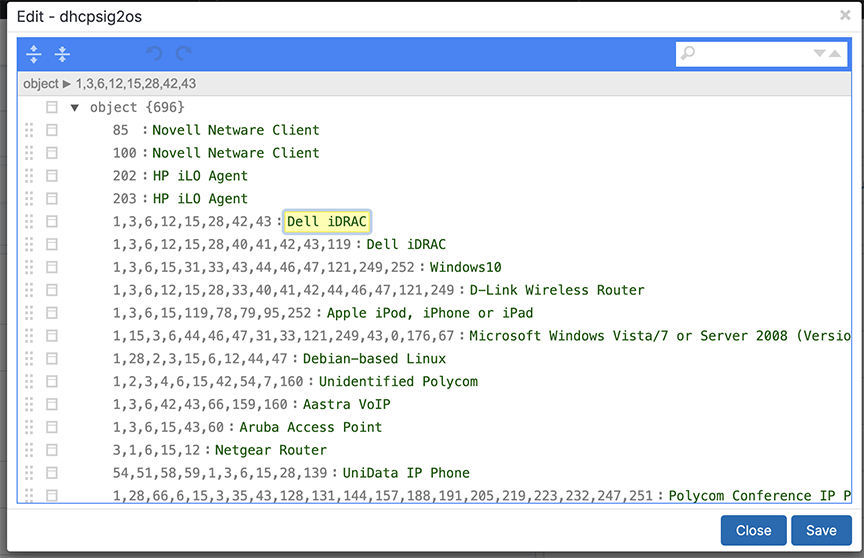Edit value 'Novell Netware Client' for key 100
Image resolution: width=864 pixels, height=558 pixels.
236,153
